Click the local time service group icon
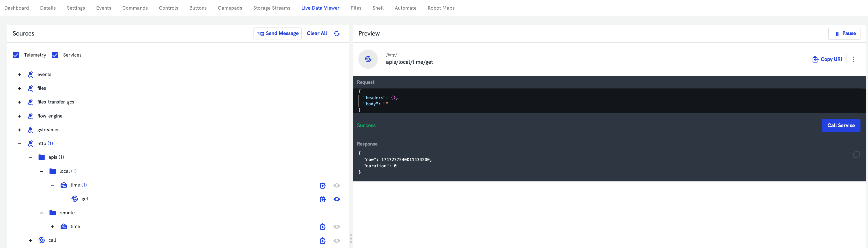Viewport: 868px width, 248px height. (64, 185)
